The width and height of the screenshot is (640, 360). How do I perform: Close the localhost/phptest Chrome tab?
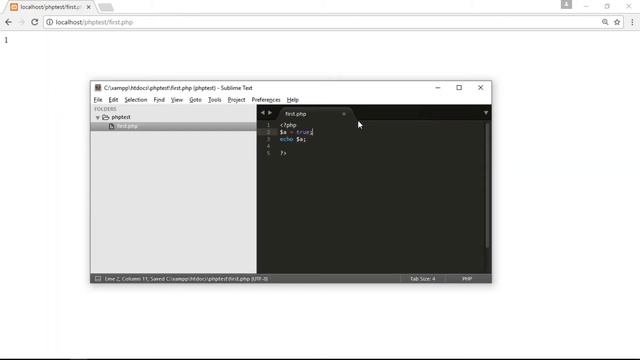coord(89,7)
